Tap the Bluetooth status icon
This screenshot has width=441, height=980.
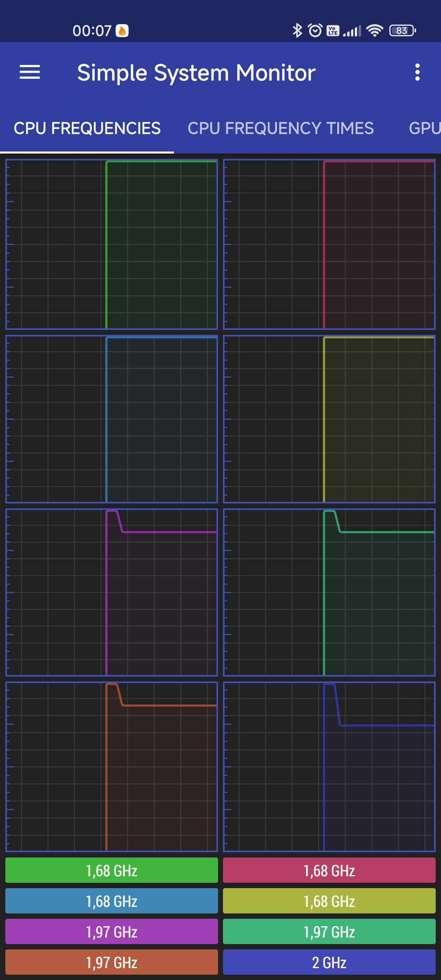pyautogui.click(x=297, y=31)
